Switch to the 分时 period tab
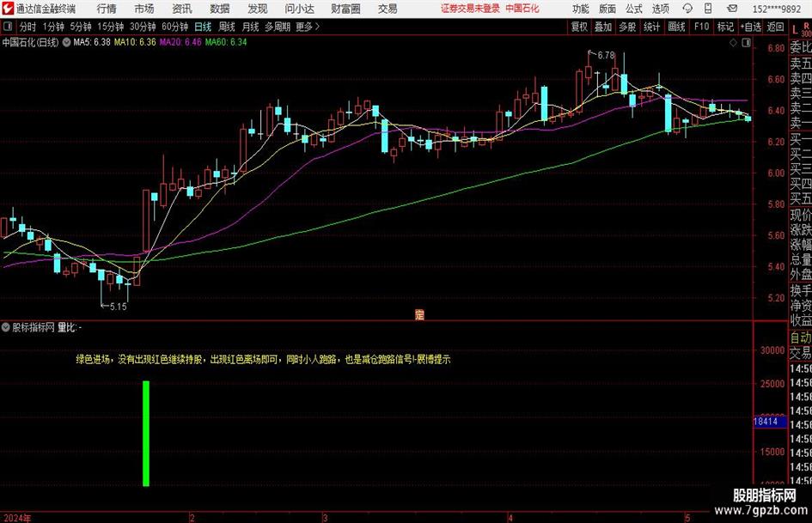 pyautogui.click(x=27, y=27)
